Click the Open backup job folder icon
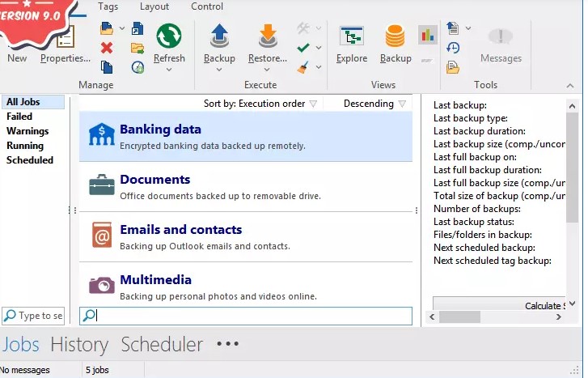 107,28
